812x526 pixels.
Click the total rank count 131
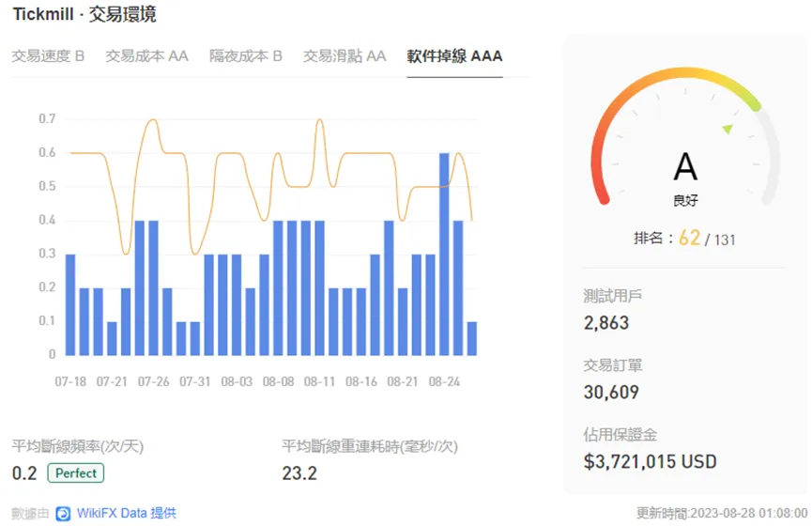pos(725,240)
